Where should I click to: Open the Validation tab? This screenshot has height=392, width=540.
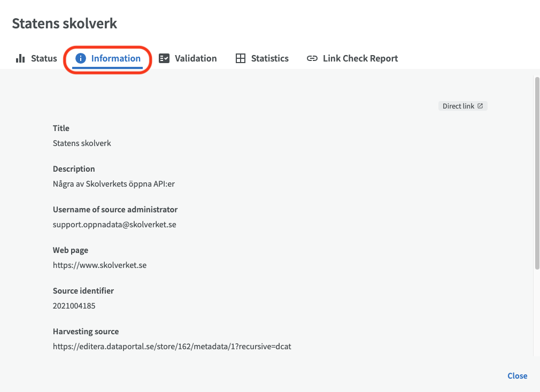coord(196,58)
